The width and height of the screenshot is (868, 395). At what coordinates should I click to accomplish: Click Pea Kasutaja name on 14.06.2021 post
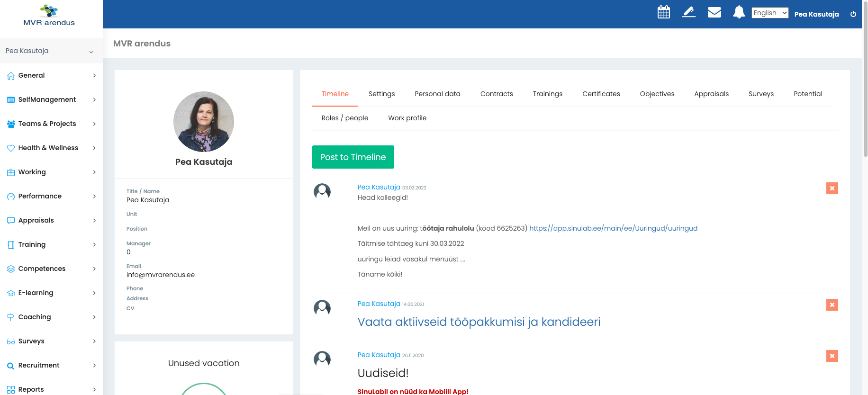tap(379, 304)
